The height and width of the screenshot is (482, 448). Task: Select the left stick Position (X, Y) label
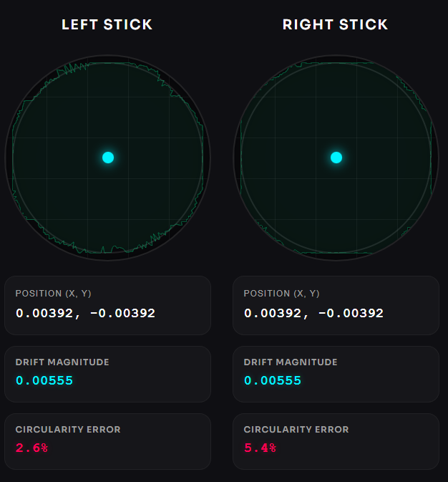pyautogui.click(x=54, y=294)
